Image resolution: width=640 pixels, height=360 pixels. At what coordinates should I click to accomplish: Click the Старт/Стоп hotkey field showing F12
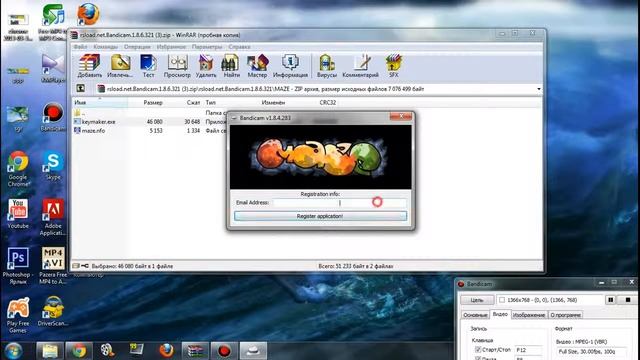[x=528, y=350]
